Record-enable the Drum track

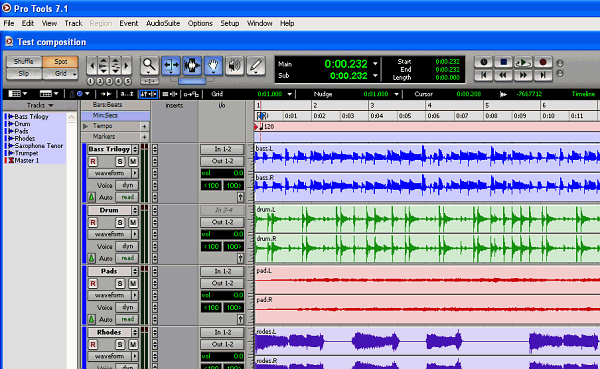coord(93,222)
